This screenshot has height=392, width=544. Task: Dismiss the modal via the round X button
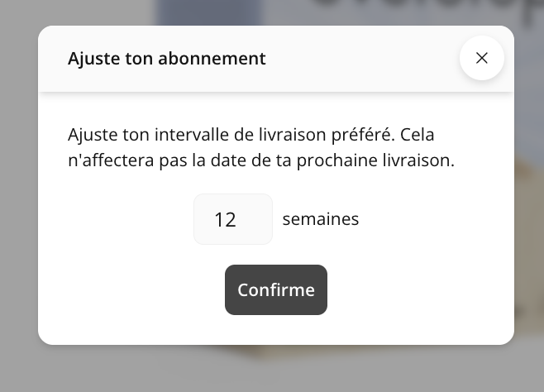(x=482, y=58)
